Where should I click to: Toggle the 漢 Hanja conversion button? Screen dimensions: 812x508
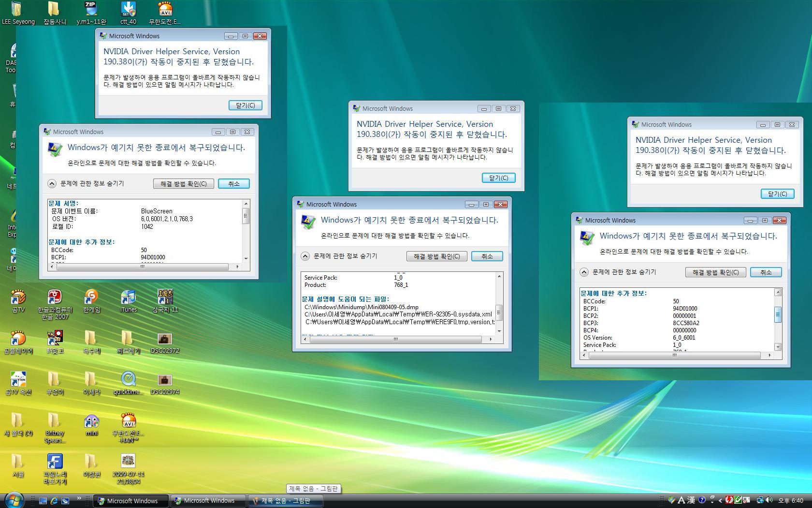pos(692,500)
